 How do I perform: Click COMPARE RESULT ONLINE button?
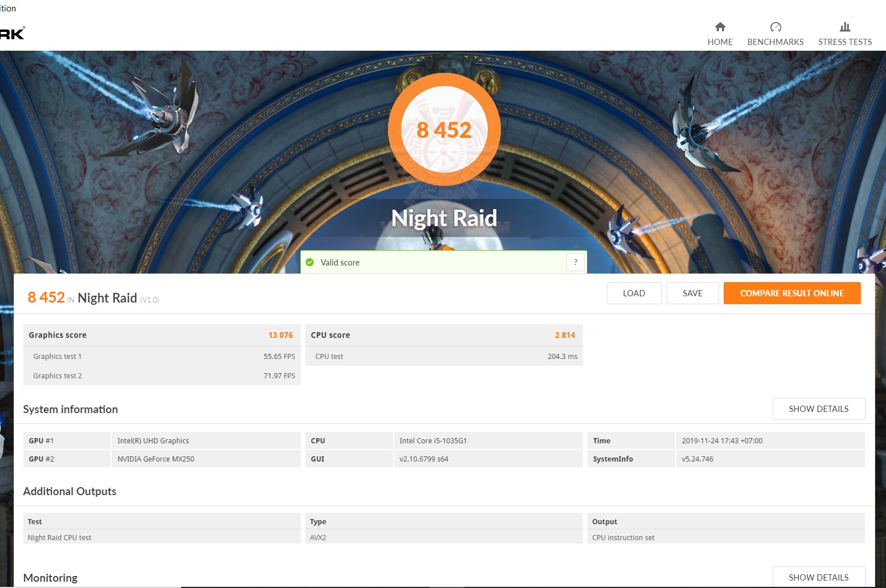[792, 293]
